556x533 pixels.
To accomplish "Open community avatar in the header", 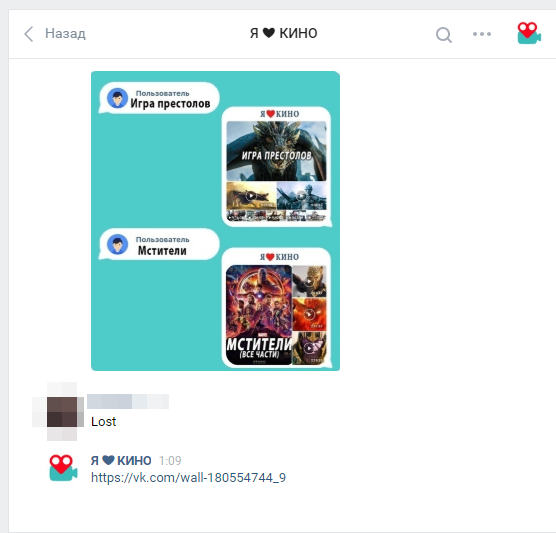I will click(x=529, y=33).
